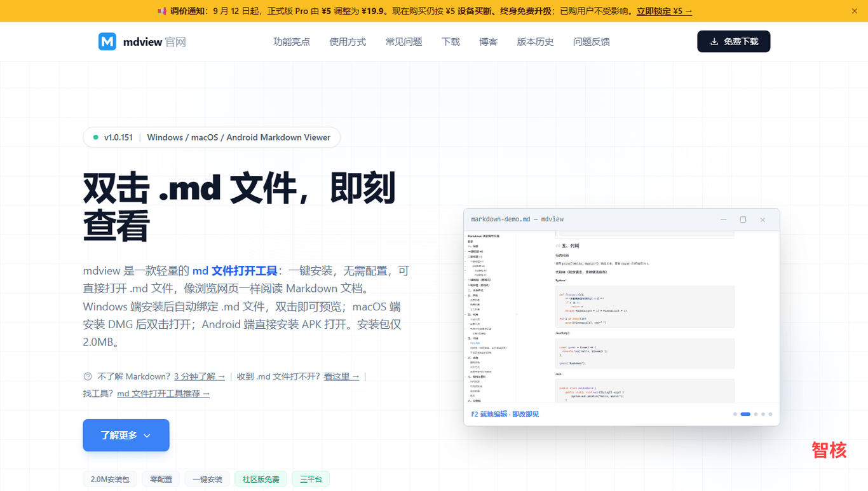The height and width of the screenshot is (491, 868).
Task: Open the md 文件打开工具推荐 link
Action: coord(163,394)
